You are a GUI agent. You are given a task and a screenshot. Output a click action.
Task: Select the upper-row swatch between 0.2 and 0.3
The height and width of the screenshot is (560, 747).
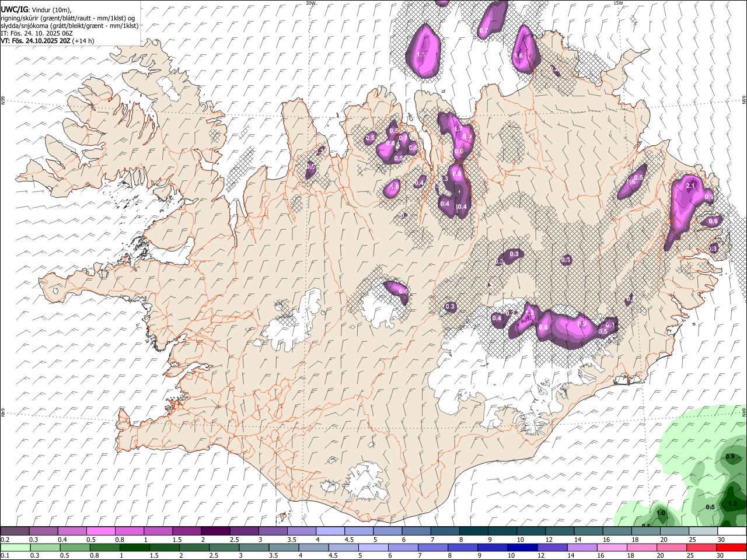(x=15, y=531)
